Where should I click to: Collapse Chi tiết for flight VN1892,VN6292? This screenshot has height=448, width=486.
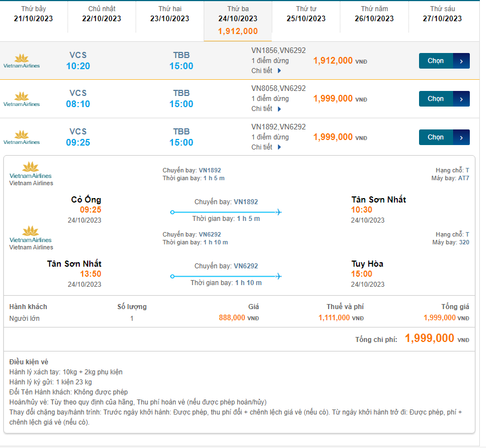point(267,147)
